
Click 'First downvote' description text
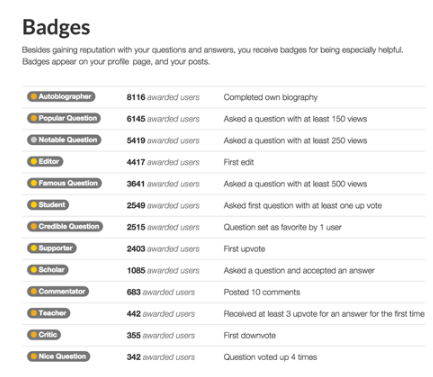[x=250, y=336]
